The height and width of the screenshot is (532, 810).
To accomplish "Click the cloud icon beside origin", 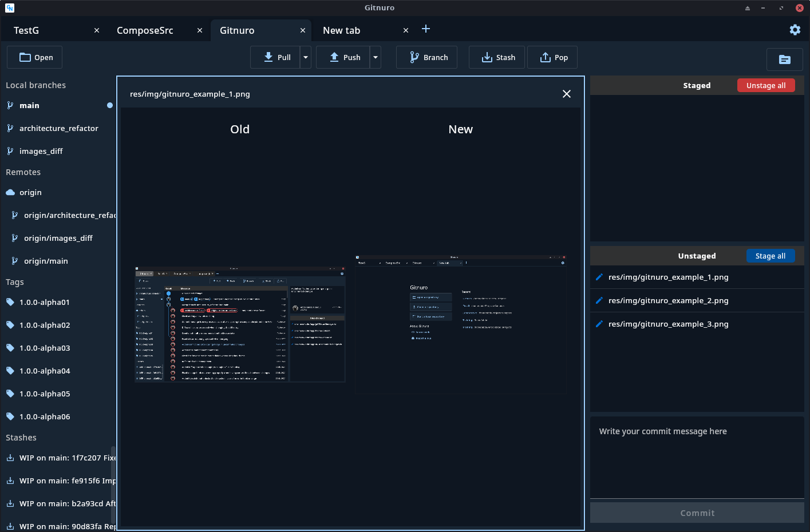I will (x=10, y=192).
